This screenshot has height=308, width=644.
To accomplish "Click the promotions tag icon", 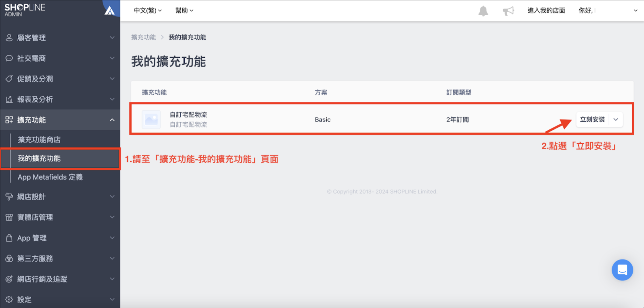I will (9, 79).
